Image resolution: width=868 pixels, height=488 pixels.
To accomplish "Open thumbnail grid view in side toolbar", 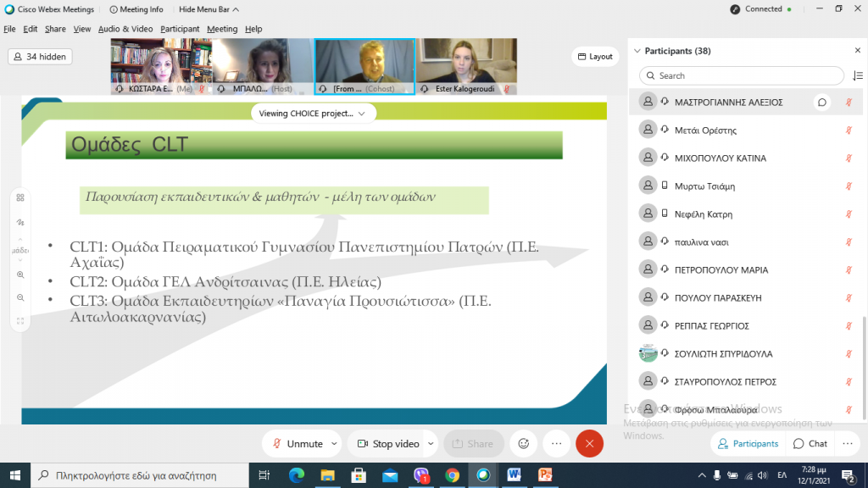I will pyautogui.click(x=20, y=197).
